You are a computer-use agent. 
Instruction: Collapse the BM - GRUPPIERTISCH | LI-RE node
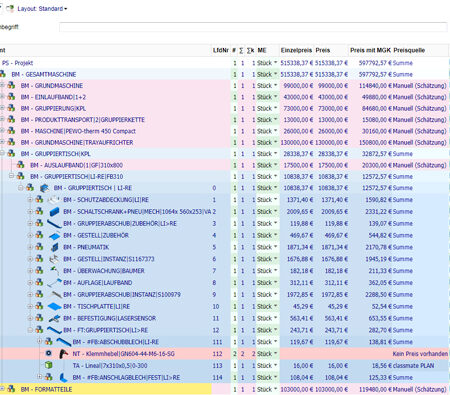coord(21,188)
